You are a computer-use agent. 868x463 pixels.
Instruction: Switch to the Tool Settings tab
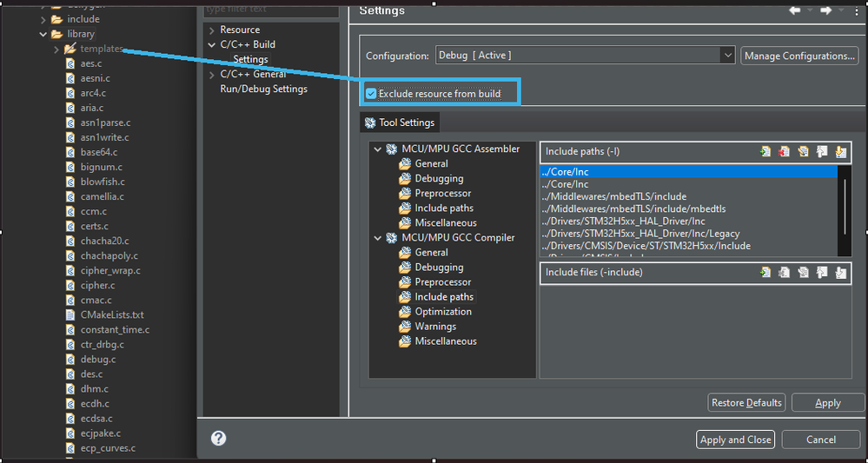pos(400,122)
